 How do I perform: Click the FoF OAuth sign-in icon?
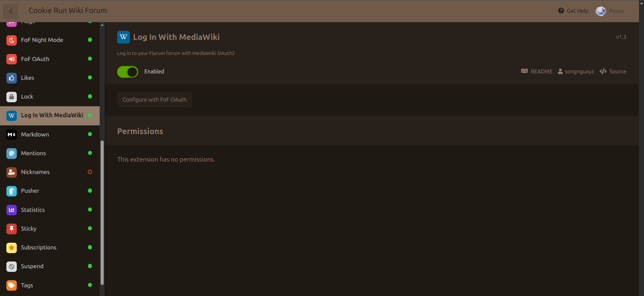coord(11,59)
